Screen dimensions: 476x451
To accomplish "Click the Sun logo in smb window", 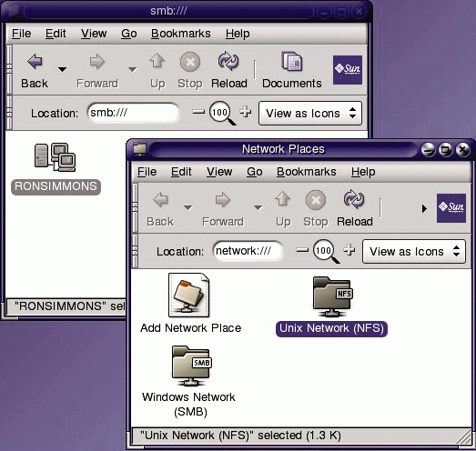I will pos(348,70).
